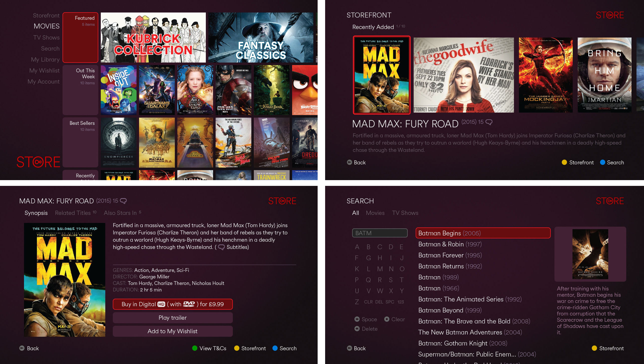The width and height of the screenshot is (644, 364).
Task: Select The Good Wife poster
Action: [464, 75]
